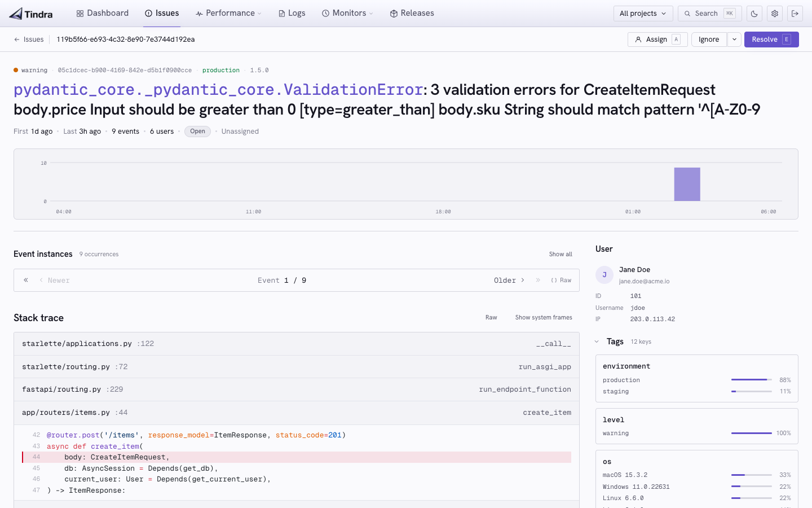Click the Ignore button
This screenshot has width=812, height=508.
[x=709, y=40]
